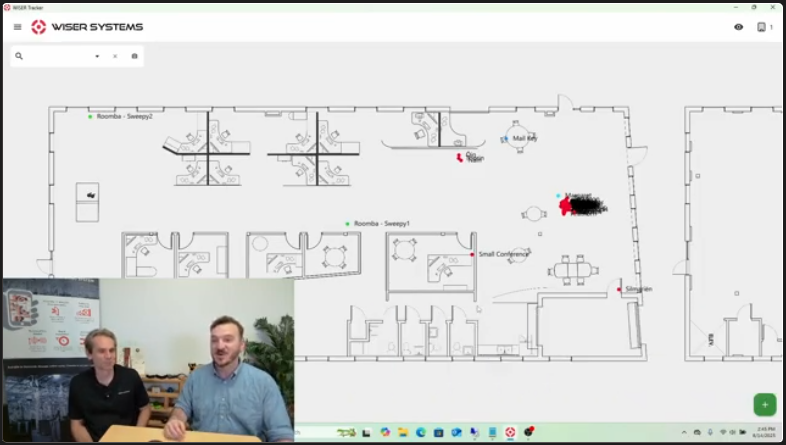Viewport: 786px width, 445px height.
Task: Click the green plus add button
Action: [764, 404]
